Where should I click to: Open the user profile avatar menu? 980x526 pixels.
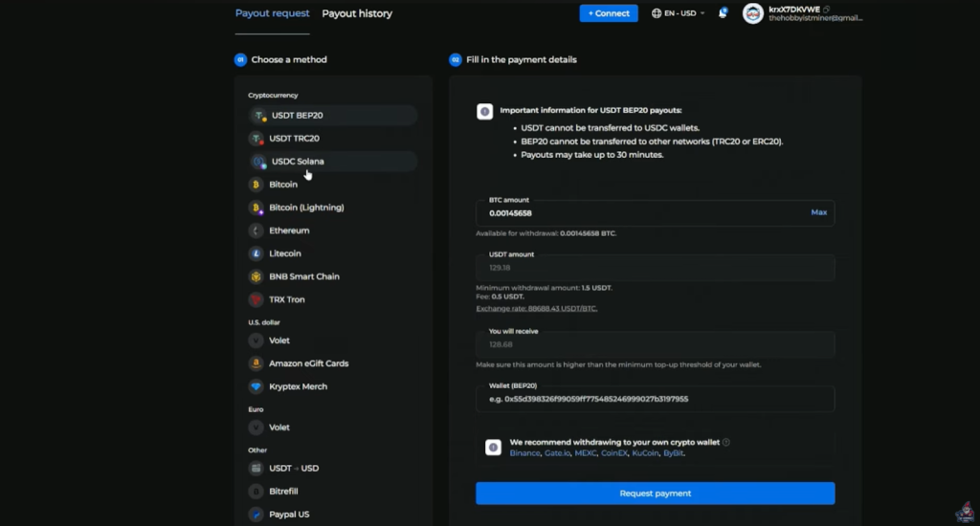(x=753, y=13)
